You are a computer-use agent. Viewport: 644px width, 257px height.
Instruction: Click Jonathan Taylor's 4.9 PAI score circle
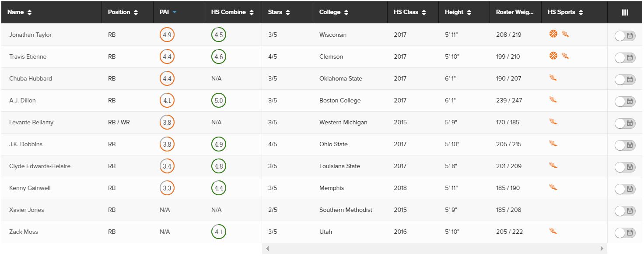[167, 35]
